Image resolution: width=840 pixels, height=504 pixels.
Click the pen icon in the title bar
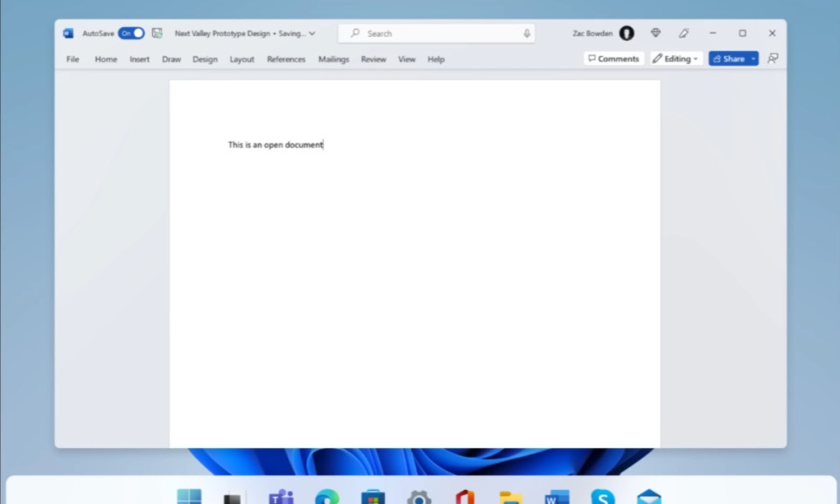tap(683, 33)
